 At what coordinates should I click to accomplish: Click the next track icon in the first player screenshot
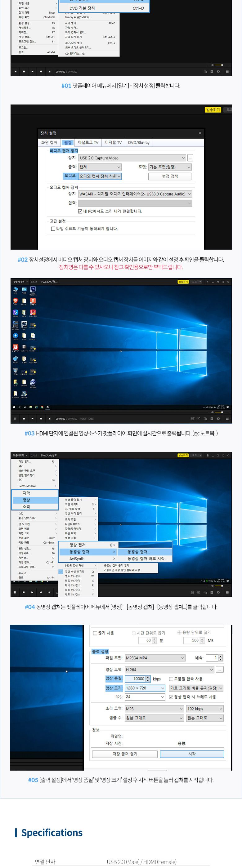[x=41, y=71]
